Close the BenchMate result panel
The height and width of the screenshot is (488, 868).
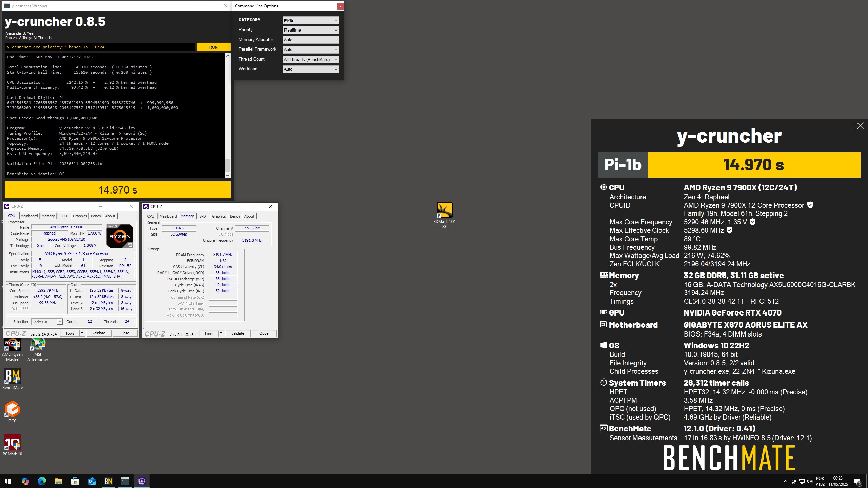click(860, 126)
